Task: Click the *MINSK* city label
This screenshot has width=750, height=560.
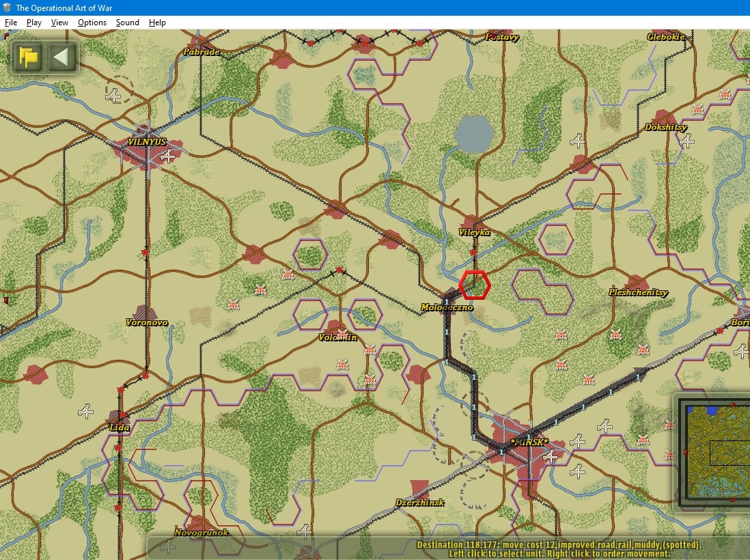Action: tap(529, 442)
